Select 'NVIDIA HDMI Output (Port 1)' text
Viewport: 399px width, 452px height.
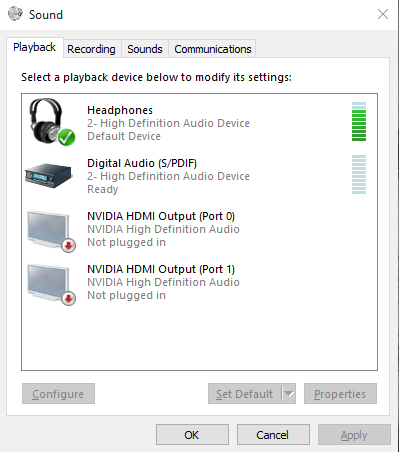coord(161,269)
